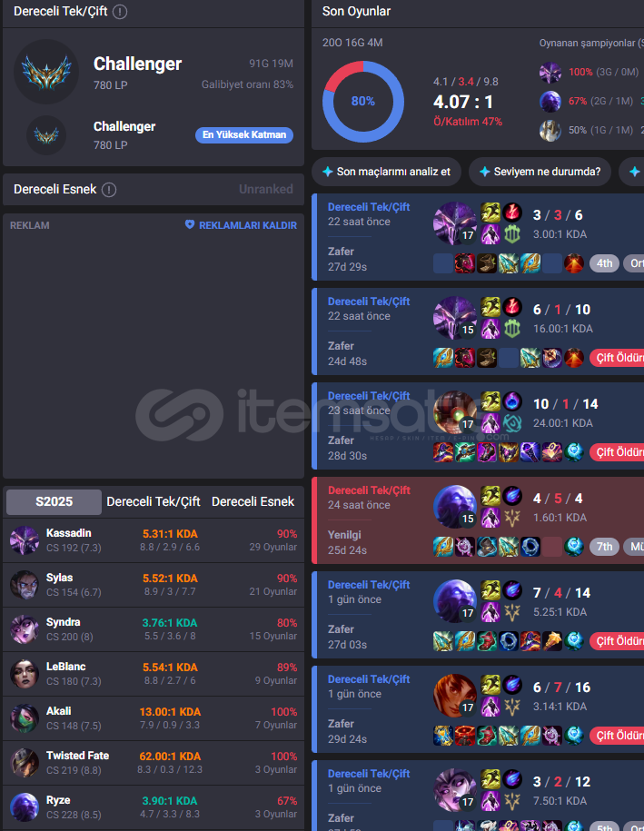Open the 10/1/14 victory match row
Screen dimensions: 644x831
click(x=478, y=426)
